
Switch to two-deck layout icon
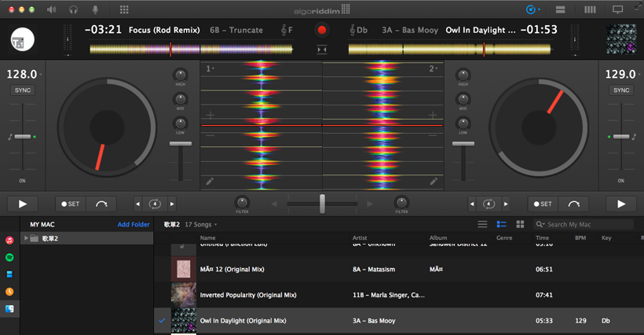(560, 9)
